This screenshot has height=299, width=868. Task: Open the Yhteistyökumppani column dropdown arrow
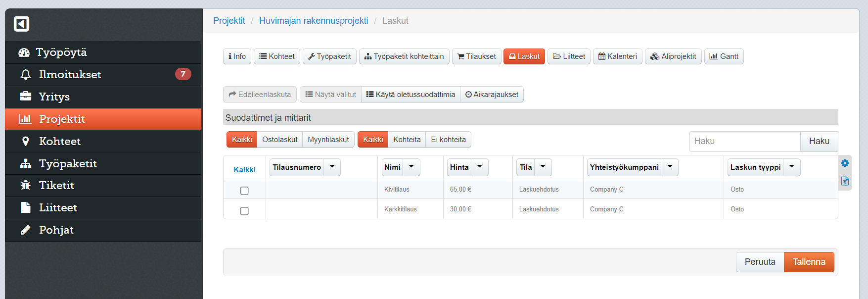pos(670,167)
